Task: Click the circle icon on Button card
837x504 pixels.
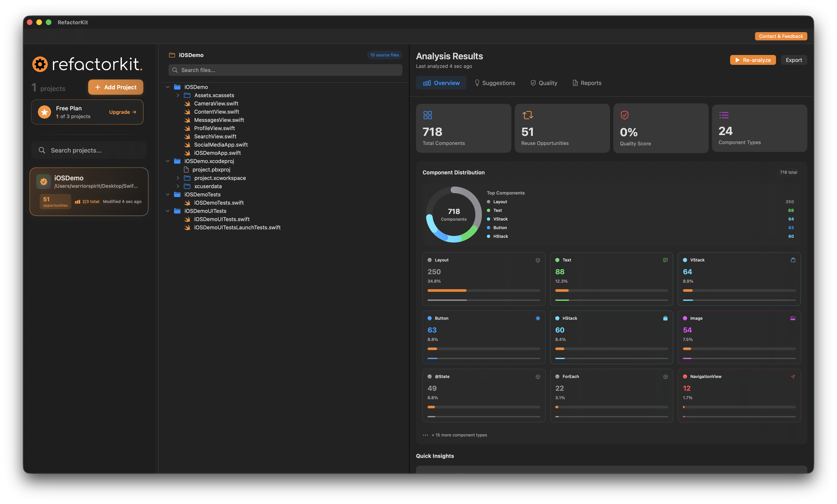Action: [x=538, y=318]
